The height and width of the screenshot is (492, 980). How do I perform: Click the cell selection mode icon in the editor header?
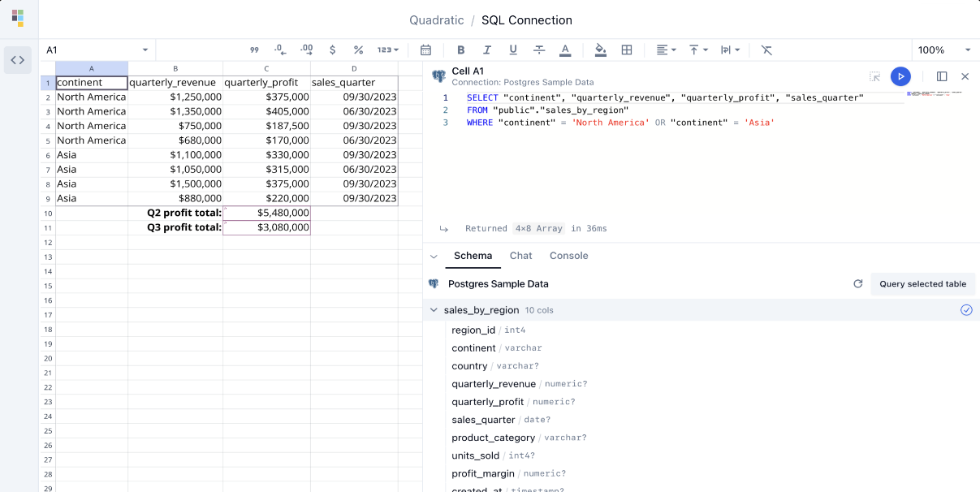coord(874,76)
